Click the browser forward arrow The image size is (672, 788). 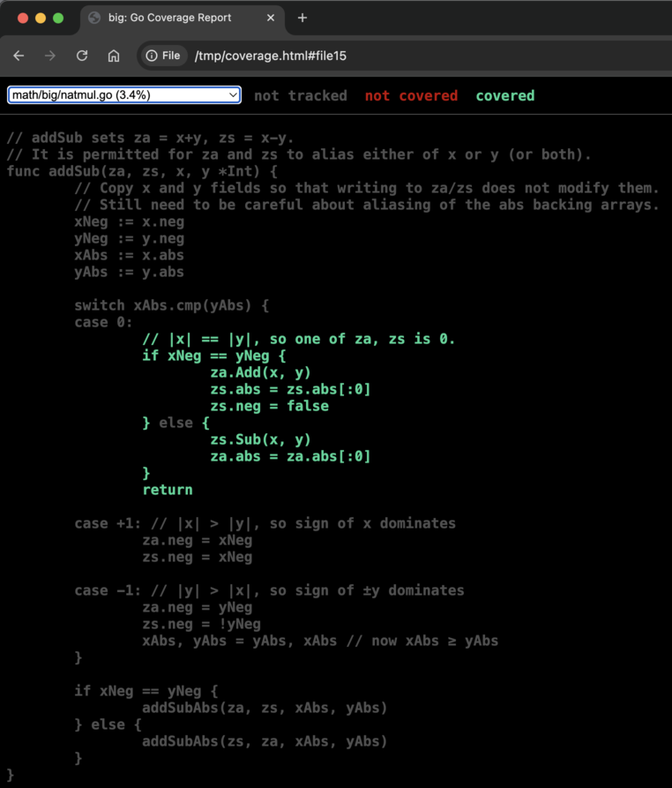(x=49, y=56)
